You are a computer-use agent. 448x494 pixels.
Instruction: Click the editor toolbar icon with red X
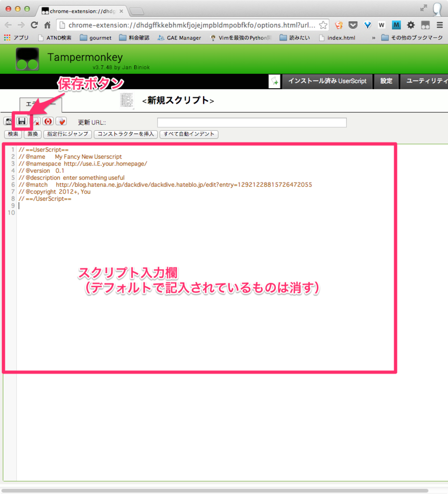(36, 122)
